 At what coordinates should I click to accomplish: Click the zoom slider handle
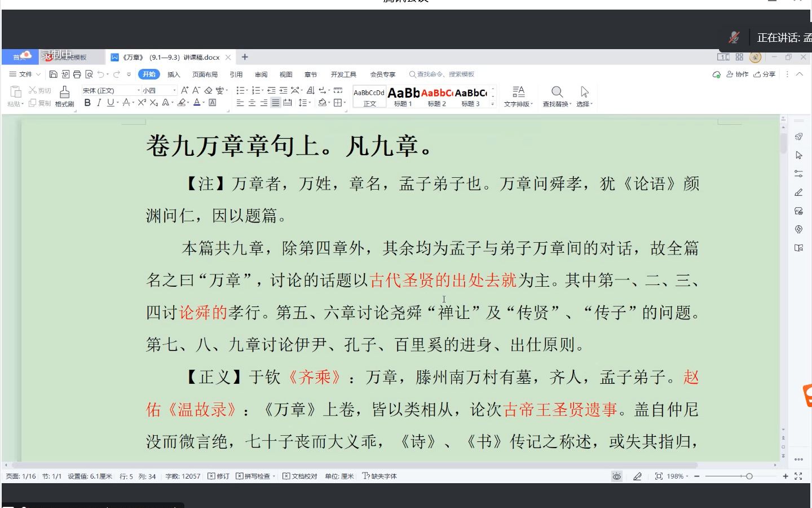pos(749,476)
